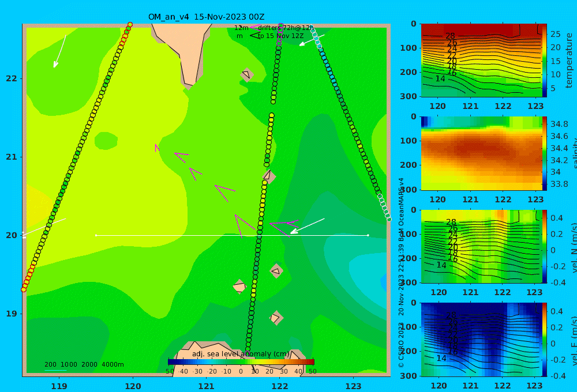Click the 120 longitude label below main map
The width and height of the screenshot is (577, 392).
[133, 386]
